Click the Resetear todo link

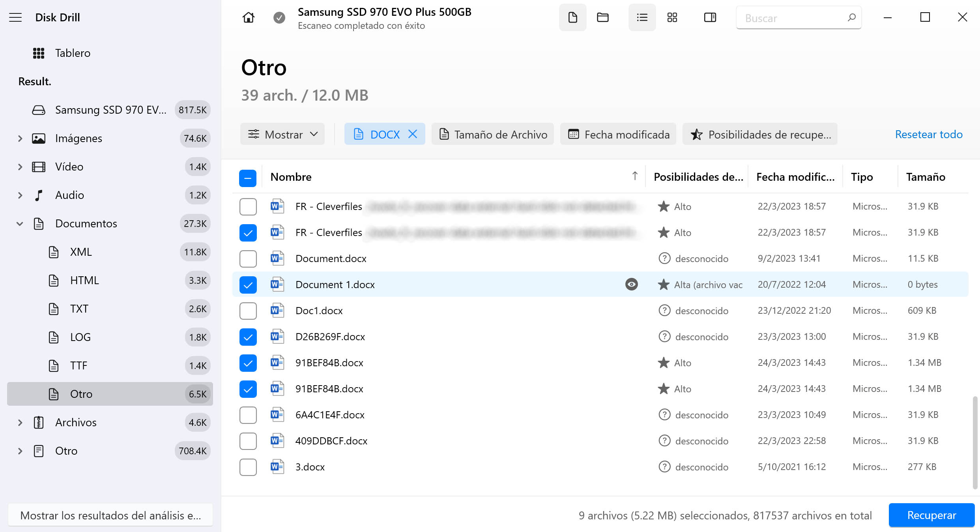coord(928,134)
